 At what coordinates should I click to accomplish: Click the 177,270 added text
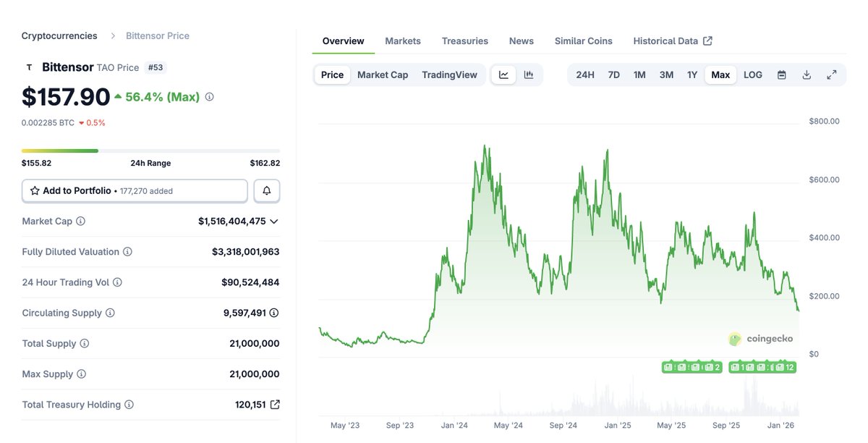[x=146, y=191]
